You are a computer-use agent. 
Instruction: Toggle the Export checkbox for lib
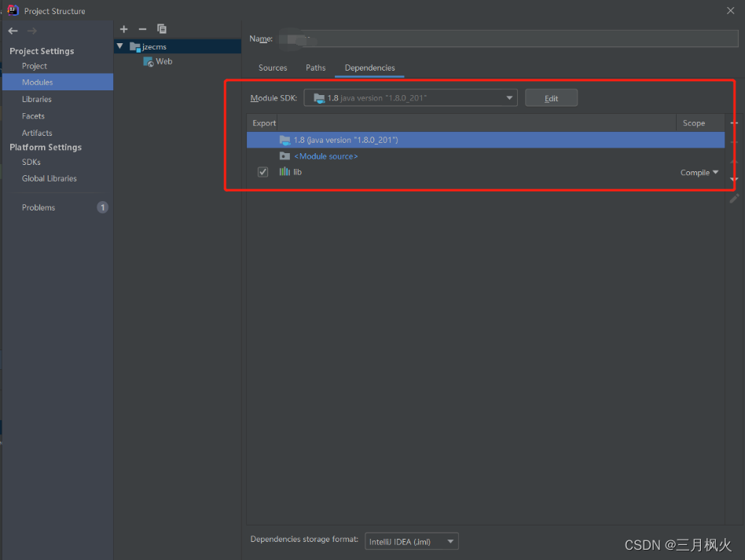click(263, 172)
